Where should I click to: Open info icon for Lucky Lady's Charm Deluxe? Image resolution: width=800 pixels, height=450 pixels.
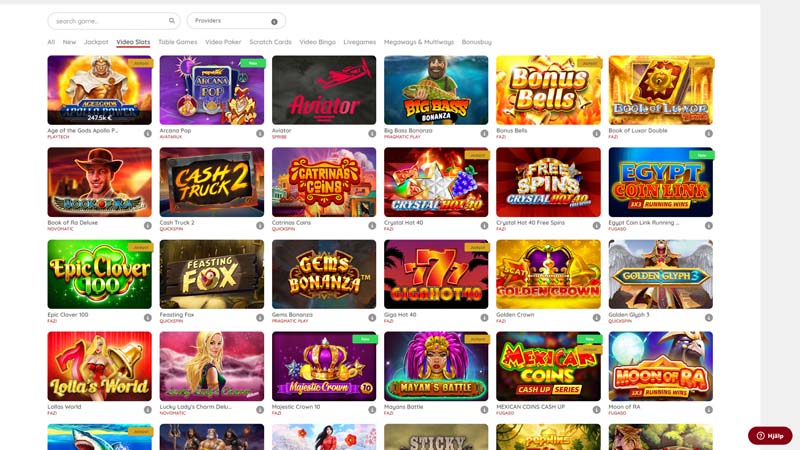pyautogui.click(x=260, y=409)
